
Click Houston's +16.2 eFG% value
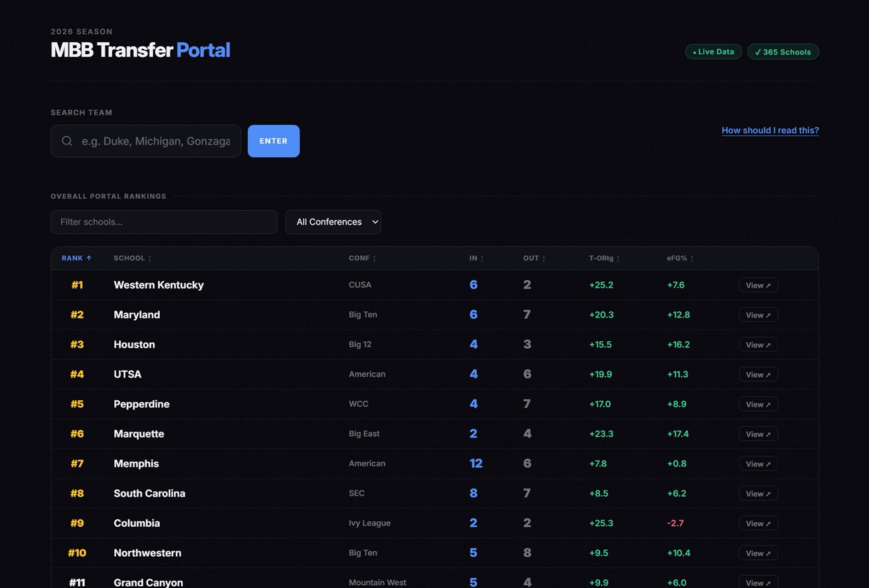click(678, 345)
